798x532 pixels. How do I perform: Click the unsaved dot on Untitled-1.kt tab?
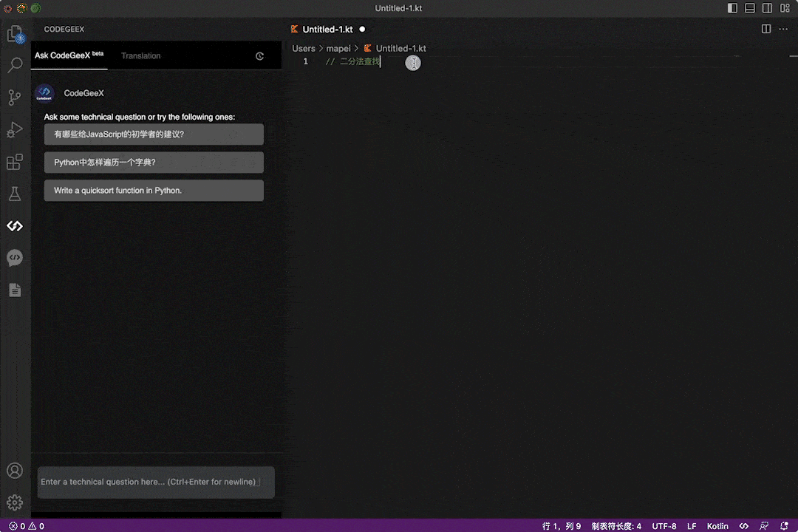click(362, 30)
